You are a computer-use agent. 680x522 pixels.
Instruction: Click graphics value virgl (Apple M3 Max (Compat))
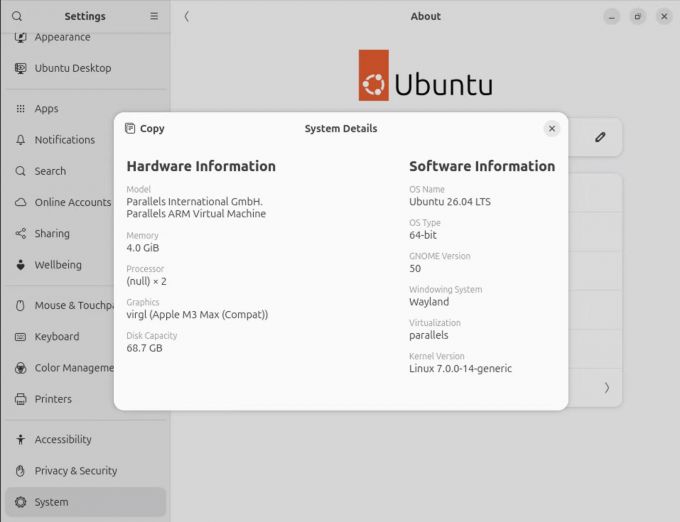tap(197, 315)
